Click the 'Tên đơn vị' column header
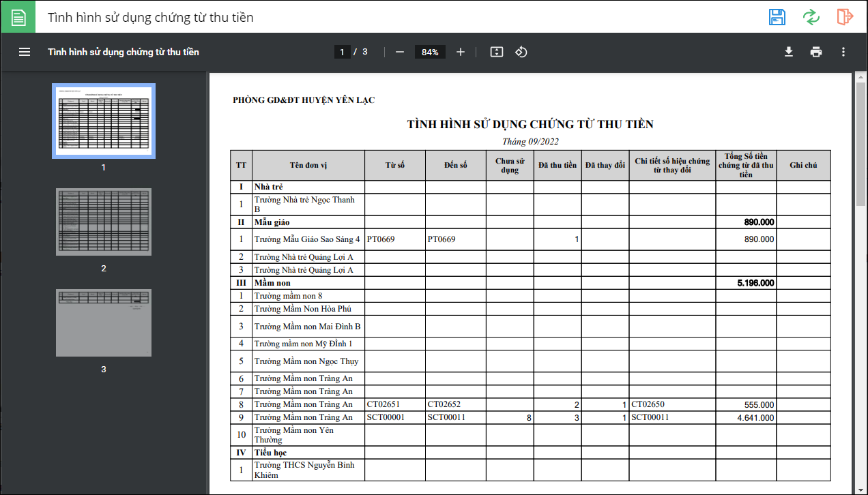The image size is (868, 495). tap(308, 165)
